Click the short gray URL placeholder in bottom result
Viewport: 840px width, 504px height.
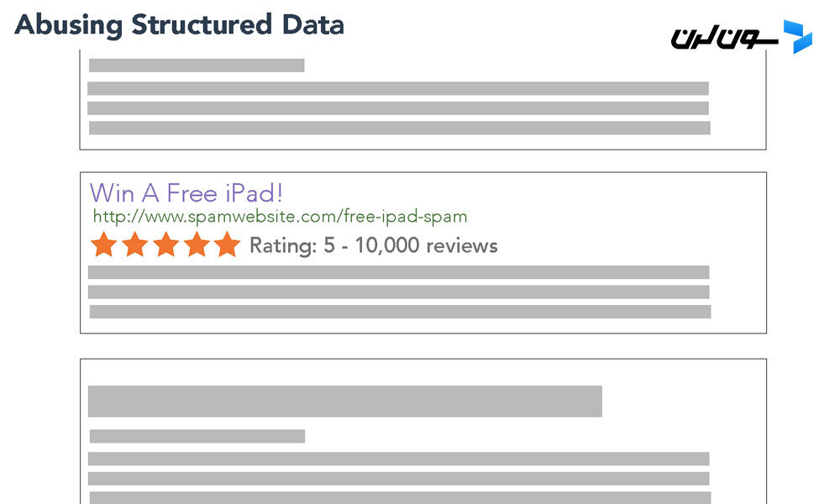pyautogui.click(x=197, y=436)
